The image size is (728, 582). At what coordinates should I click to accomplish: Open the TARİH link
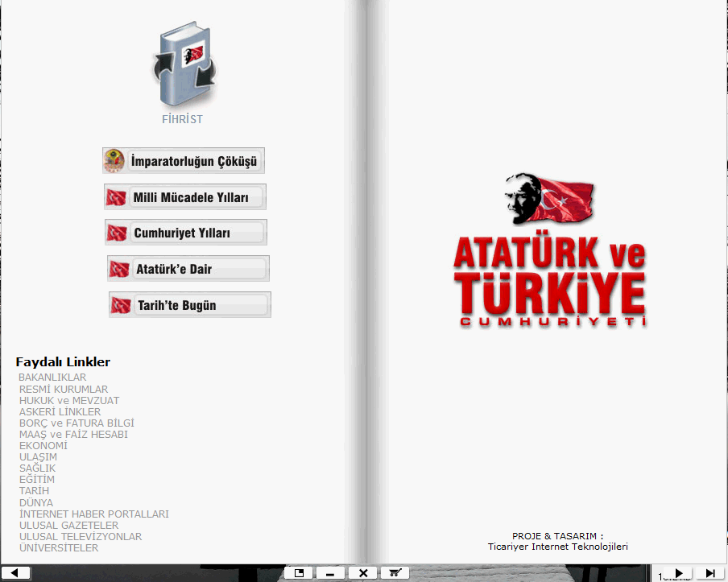34,490
